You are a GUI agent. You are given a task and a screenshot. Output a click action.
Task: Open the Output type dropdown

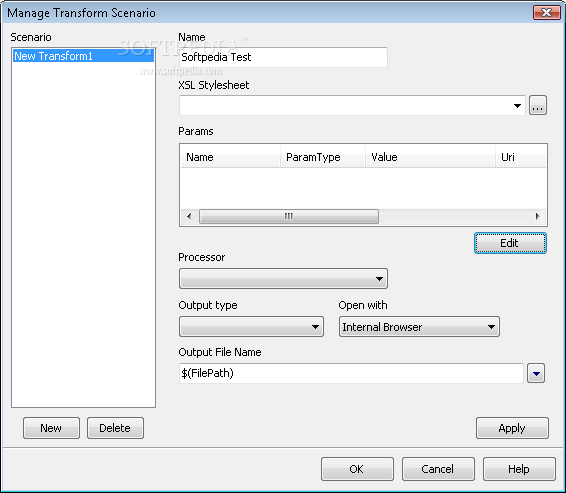click(251, 327)
